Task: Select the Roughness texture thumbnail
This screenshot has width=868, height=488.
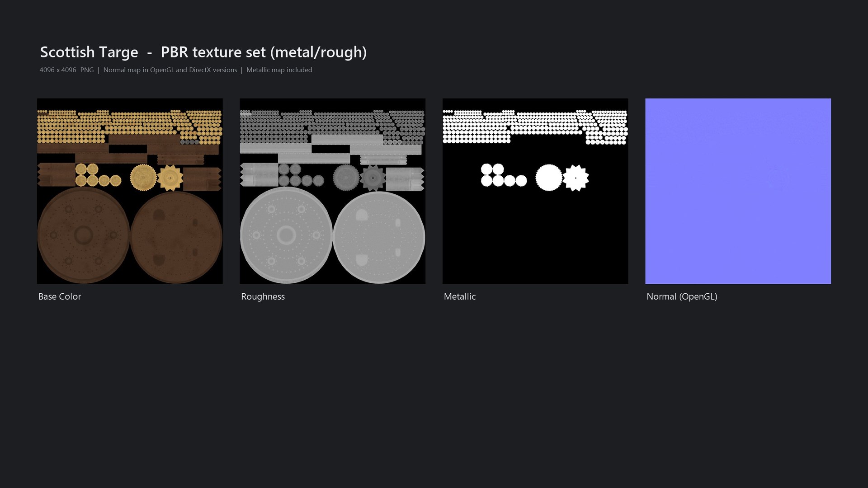Action: [332, 191]
